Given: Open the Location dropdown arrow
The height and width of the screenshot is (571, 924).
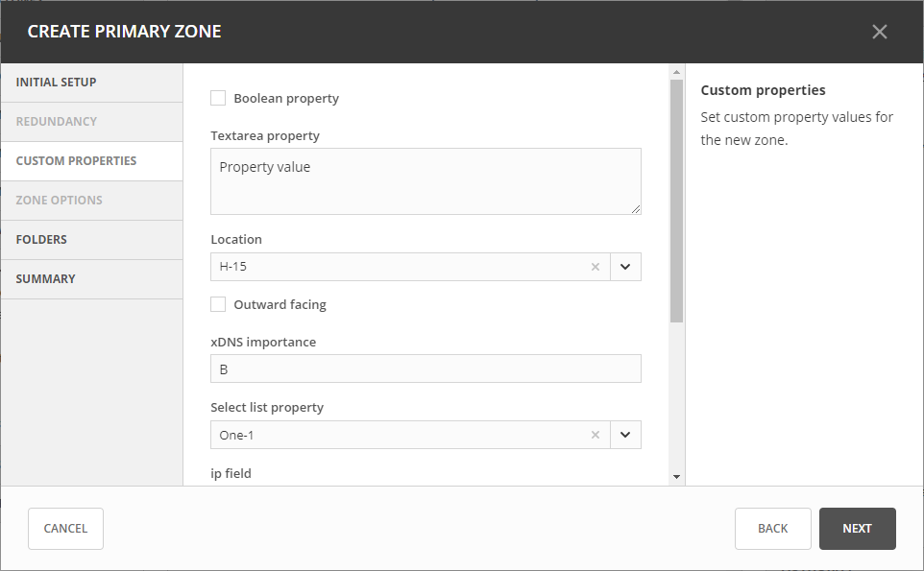Looking at the screenshot, I should pyautogui.click(x=625, y=267).
